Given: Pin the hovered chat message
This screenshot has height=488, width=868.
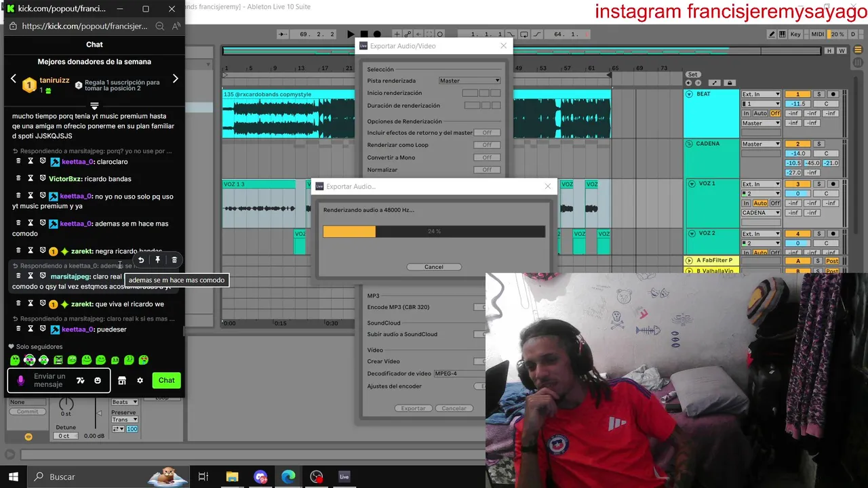Looking at the screenshot, I should pyautogui.click(x=157, y=260).
